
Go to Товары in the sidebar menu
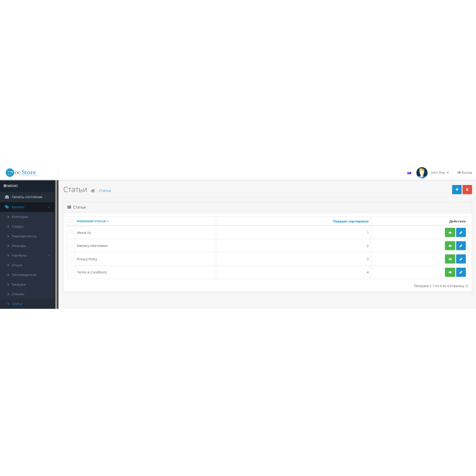coord(18,227)
